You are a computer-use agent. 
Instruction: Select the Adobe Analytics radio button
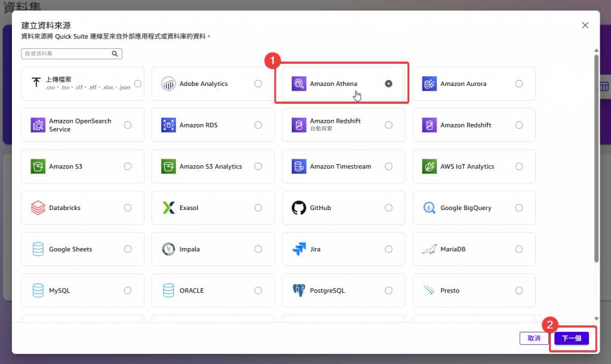coord(258,84)
